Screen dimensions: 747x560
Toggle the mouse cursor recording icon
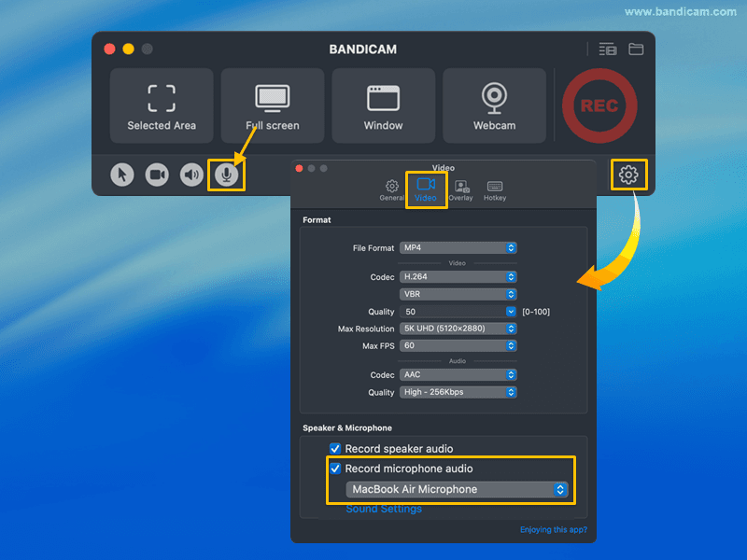pyautogui.click(x=121, y=175)
